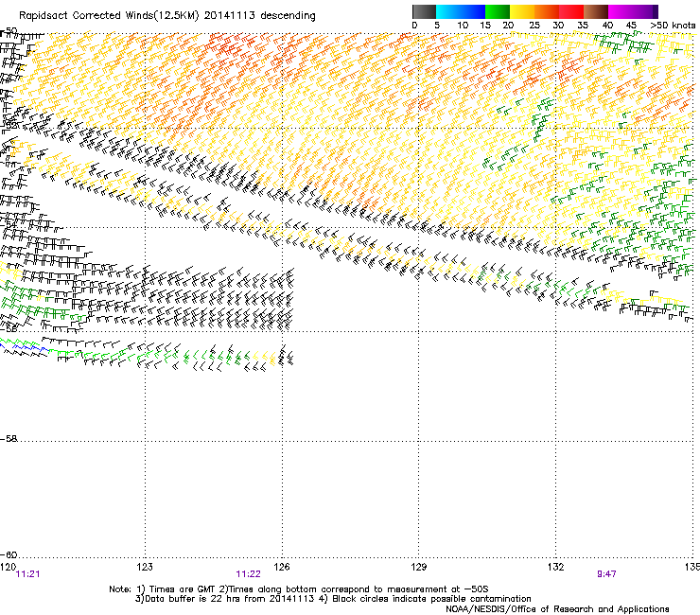The height and width of the screenshot is (615, 700).
Task: Click the note 'Black circles indicate possible contamination'
Action: 431,599
